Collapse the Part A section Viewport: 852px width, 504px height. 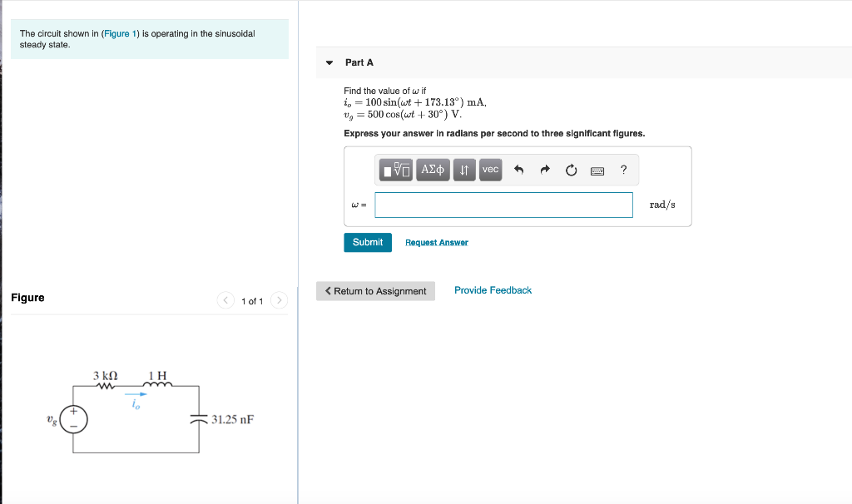point(329,62)
